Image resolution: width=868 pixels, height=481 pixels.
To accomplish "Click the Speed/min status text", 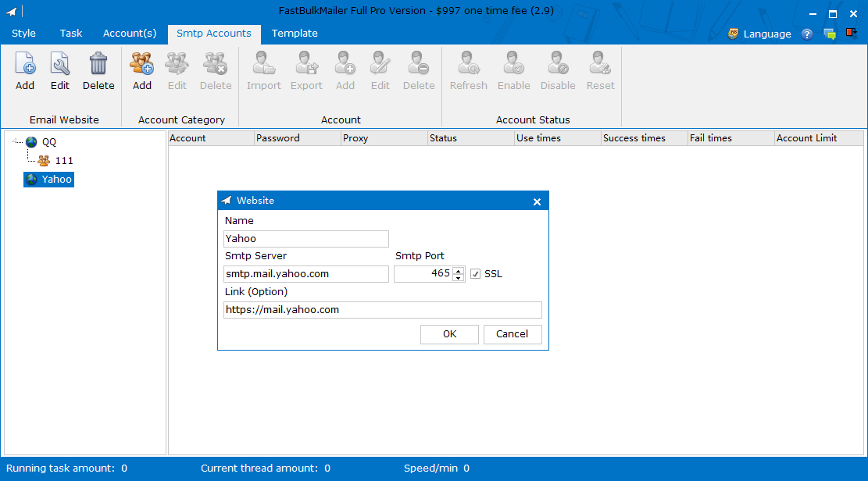I will (436, 469).
